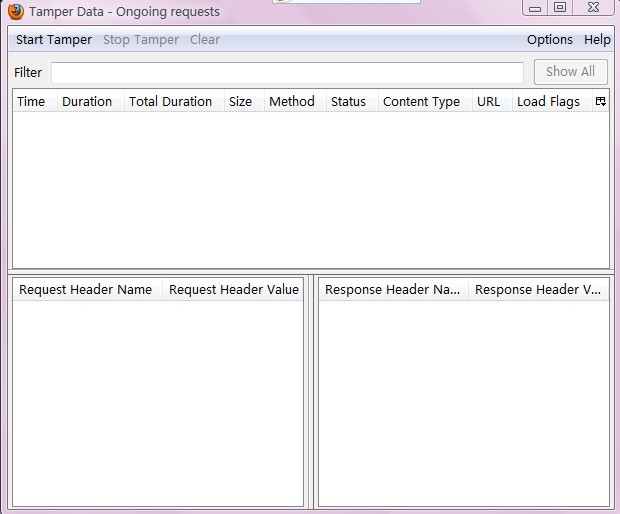Image resolution: width=620 pixels, height=514 pixels.
Task: Open the Options menu
Action: tap(550, 40)
